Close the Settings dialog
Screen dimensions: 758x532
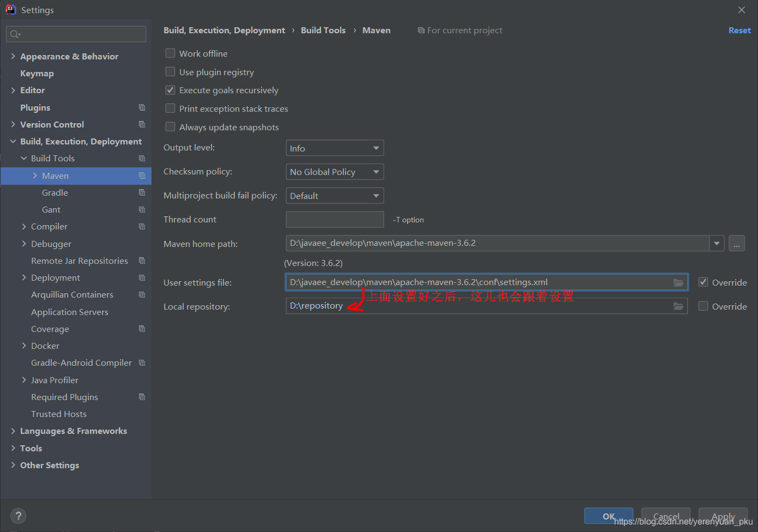[x=742, y=10]
